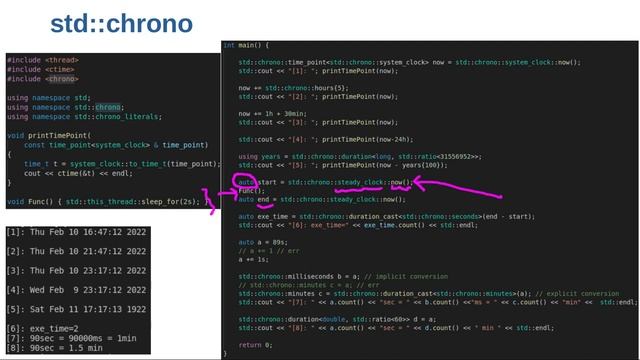This screenshot has width=640, height=360.
Task: Click the commented "// std::chrono::minutes c = a;" line
Action: coord(309,285)
